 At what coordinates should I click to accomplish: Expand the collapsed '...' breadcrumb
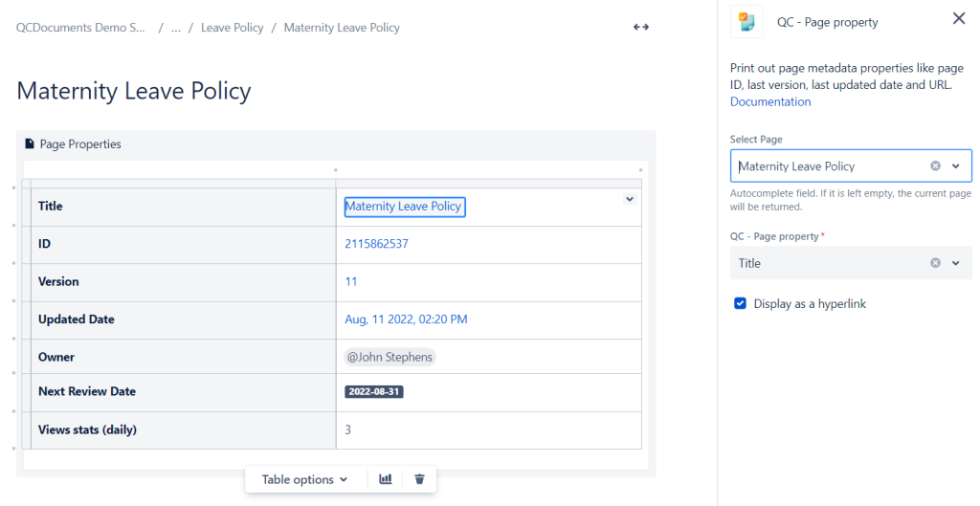176,28
